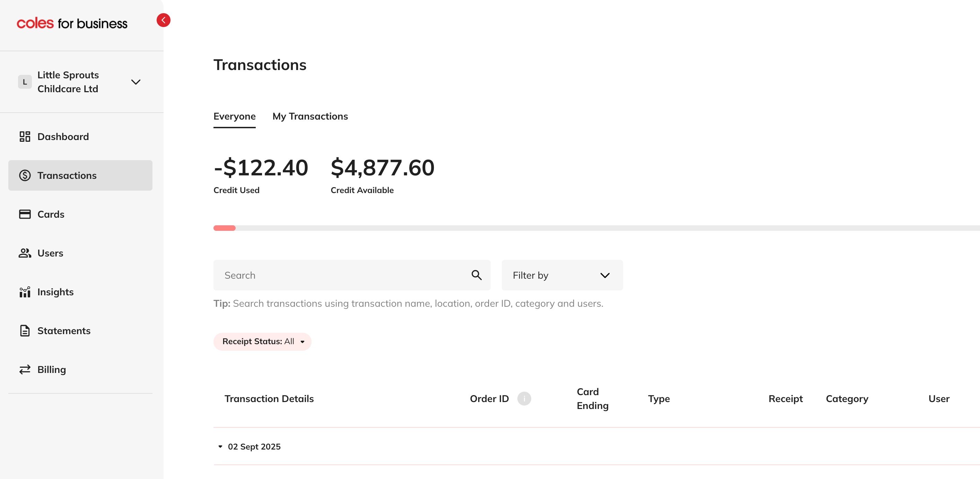Click the User column header
980x479 pixels.
(938, 398)
